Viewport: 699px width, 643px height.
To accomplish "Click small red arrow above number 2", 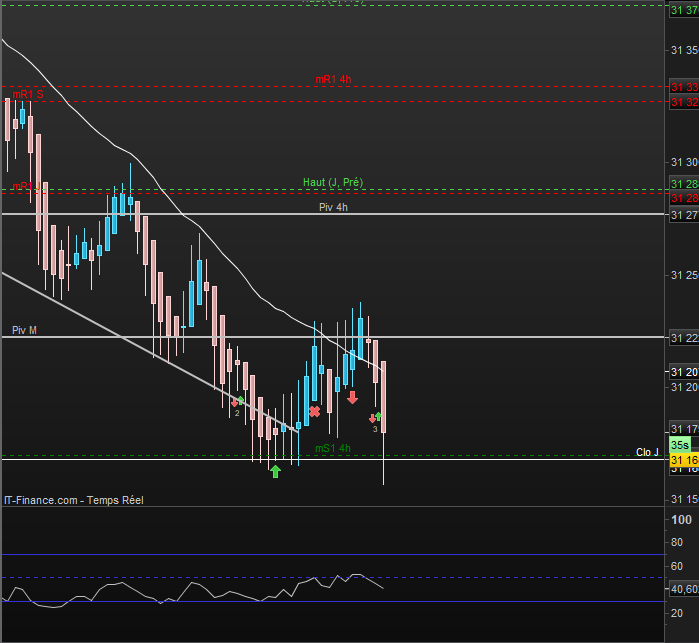I will point(234,403).
